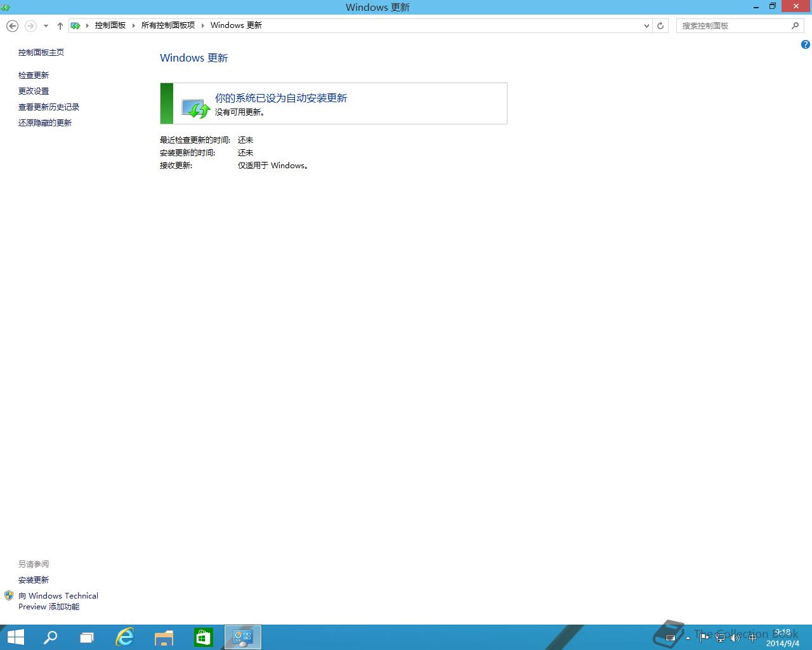Open the Action Center flag icon

[x=704, y=637]
